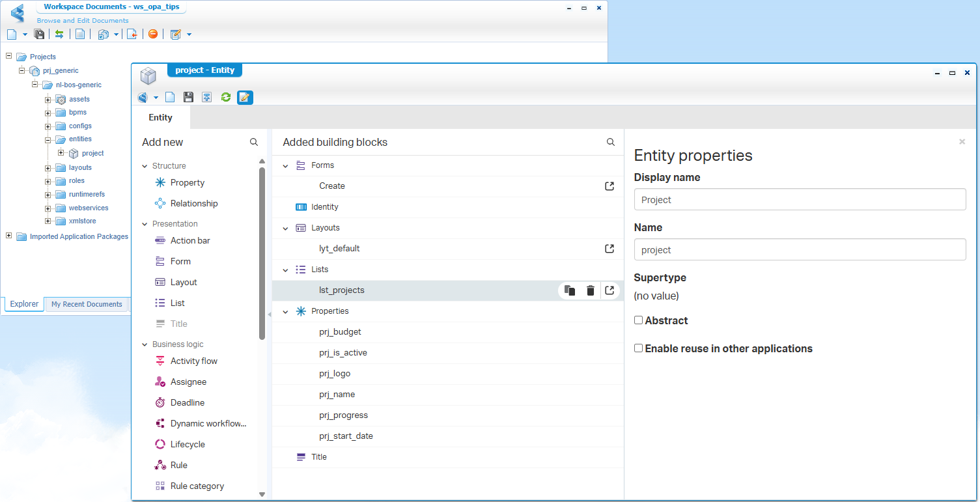Duplicate lst_projects with the copy icon
Viewport: 980px width, 502px height.
coord(570,290)
